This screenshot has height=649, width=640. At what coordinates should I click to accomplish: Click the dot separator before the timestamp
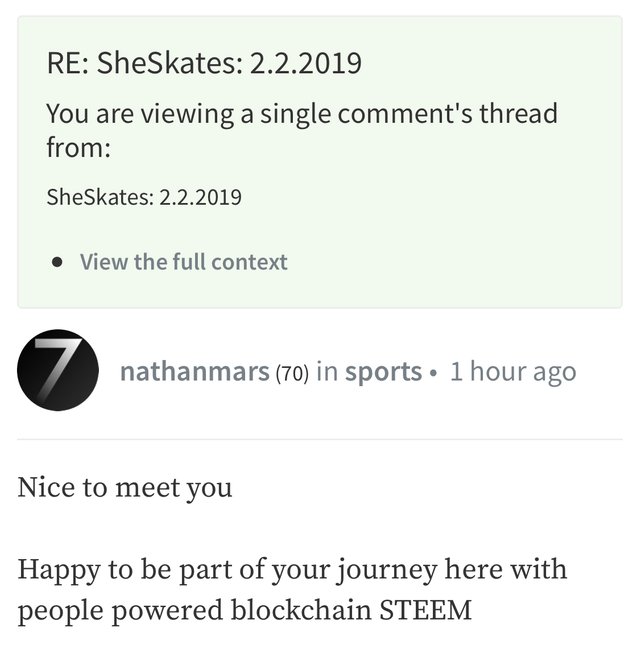point(433,373)
